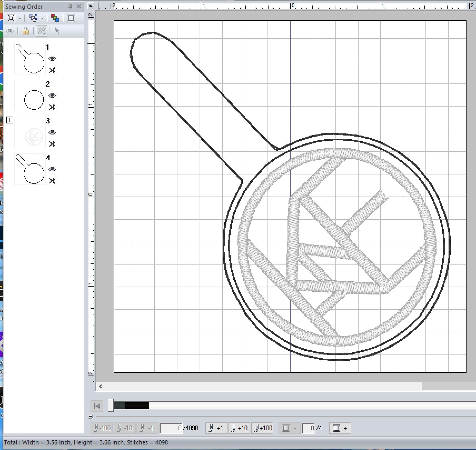The image size is (476, 450).
Task: Click the stitch simulator slider handle
Action: click(111, 406)
